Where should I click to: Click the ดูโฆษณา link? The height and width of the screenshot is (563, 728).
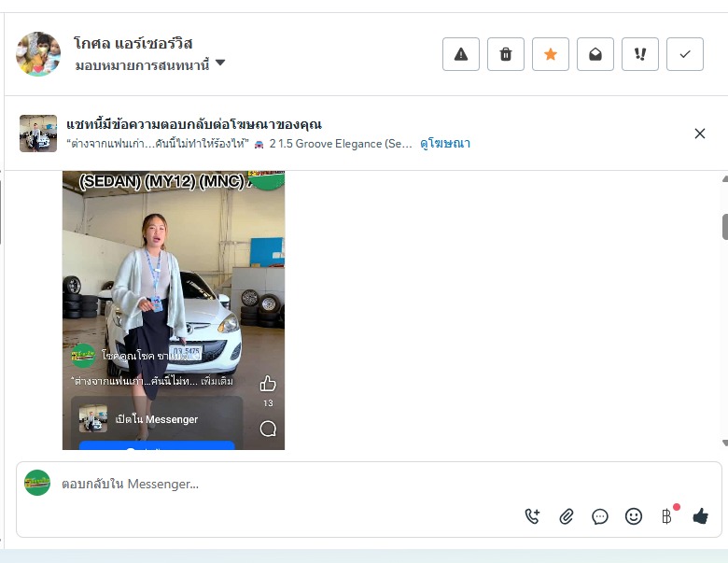point(445,144)
